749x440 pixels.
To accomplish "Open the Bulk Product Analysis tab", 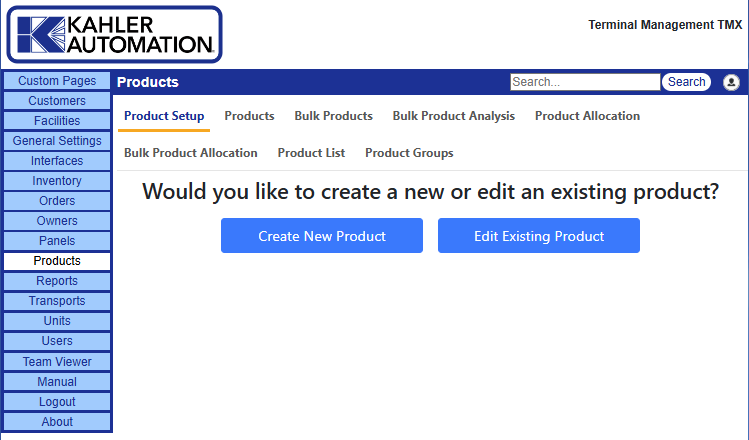I will pos(453,116).
